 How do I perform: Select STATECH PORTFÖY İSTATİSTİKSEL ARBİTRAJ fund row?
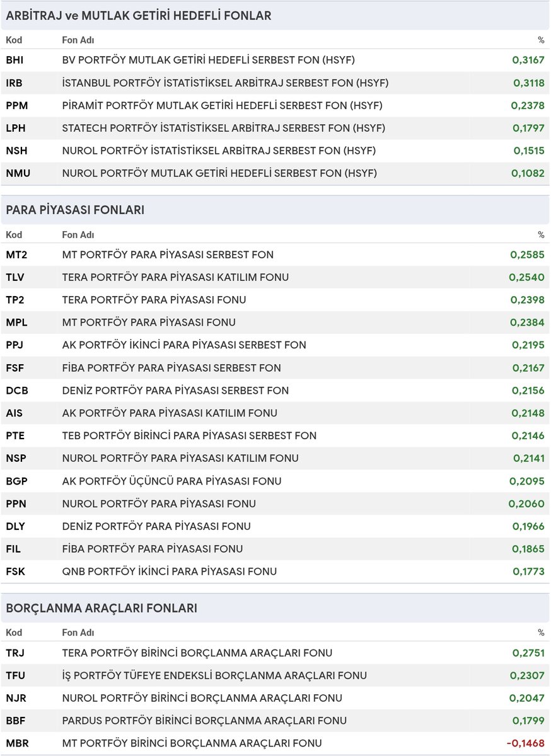(x=275, y=129)
